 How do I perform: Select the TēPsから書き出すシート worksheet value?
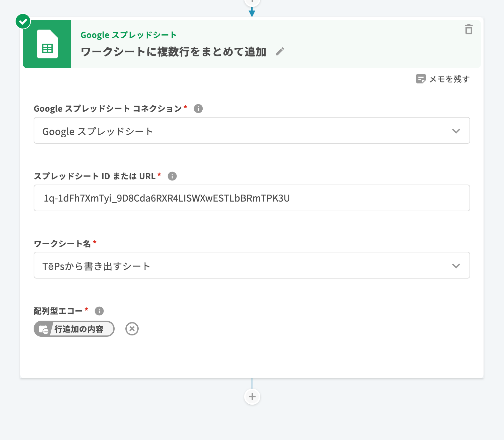tap(96, 266)
